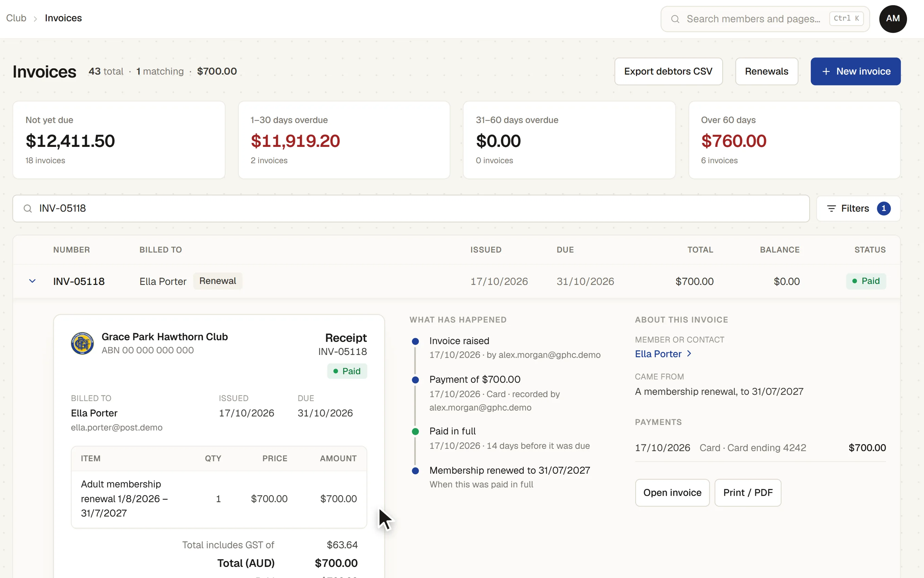Focus the Search members and pages field
This screenshot has height=578, width=924.
(x=765, y=19)
